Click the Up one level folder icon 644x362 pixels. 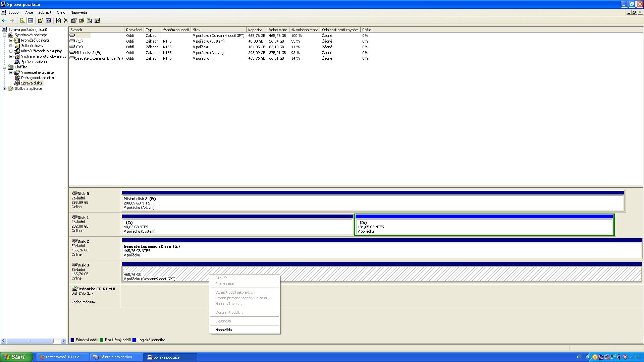22,20
